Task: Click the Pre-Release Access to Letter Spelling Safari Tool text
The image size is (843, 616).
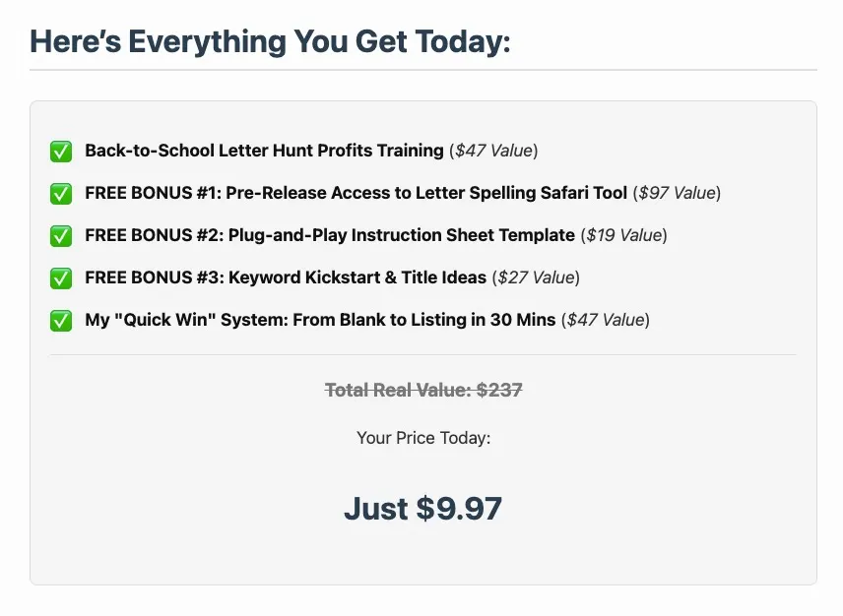Action: click(426, 193)
